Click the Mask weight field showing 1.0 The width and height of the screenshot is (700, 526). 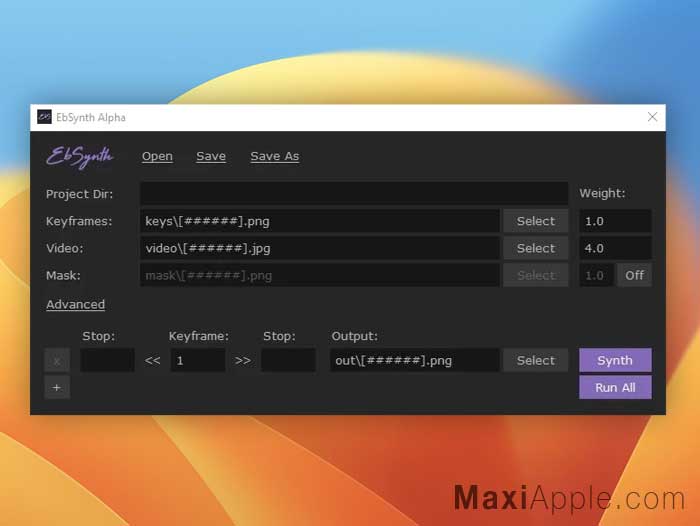596,275
